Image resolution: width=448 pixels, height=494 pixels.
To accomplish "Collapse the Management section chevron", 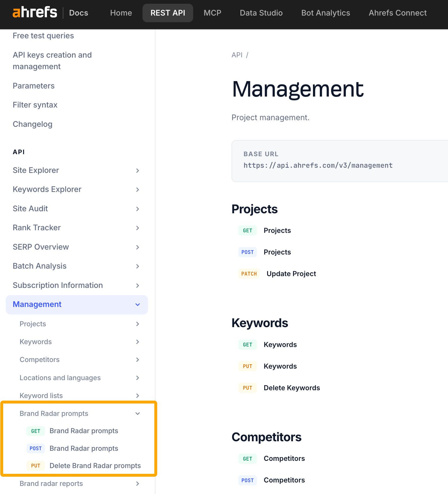I will [138, 305].
